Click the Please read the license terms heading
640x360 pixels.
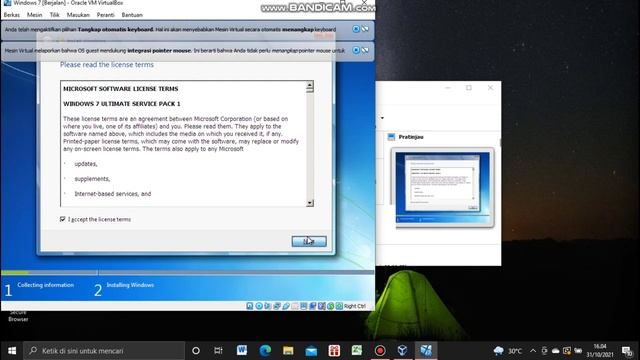pyautogui.click(x=107, y=64)
